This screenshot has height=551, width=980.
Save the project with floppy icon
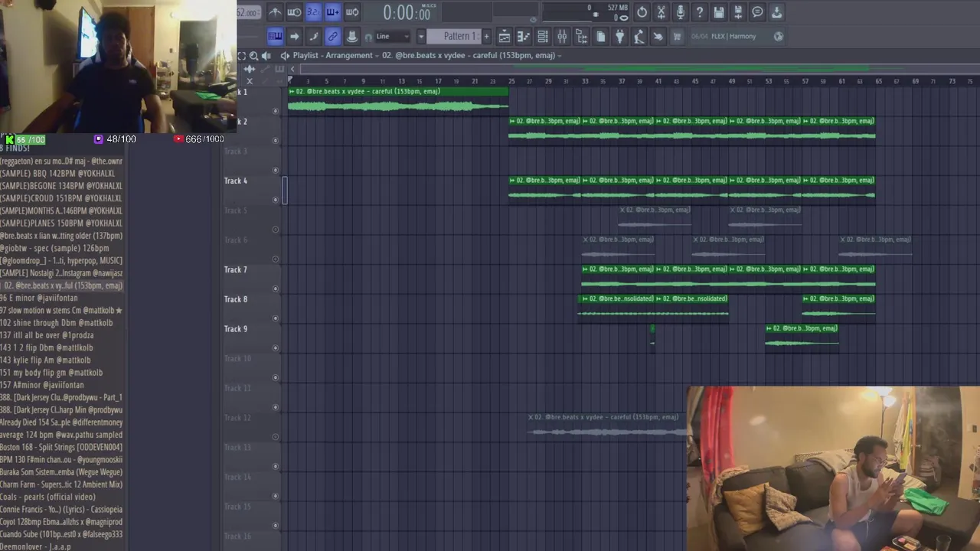click(x=718, y=11)
